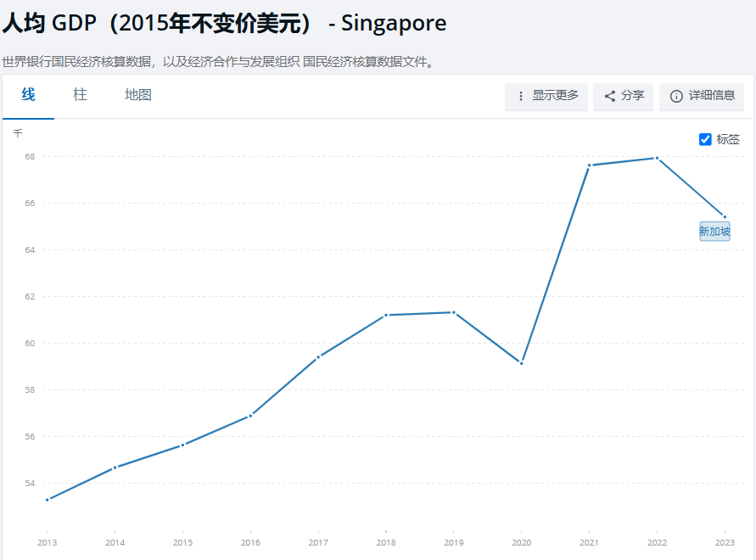This screenshot has width=756, height=560.
Task: Select the 2013 data point on the line
Action: 48,500
